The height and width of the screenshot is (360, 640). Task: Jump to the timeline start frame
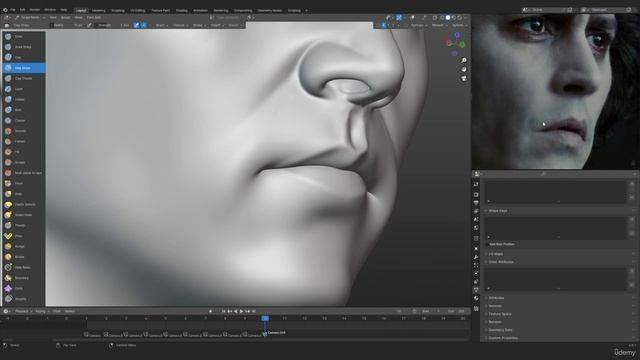[223, 311]
